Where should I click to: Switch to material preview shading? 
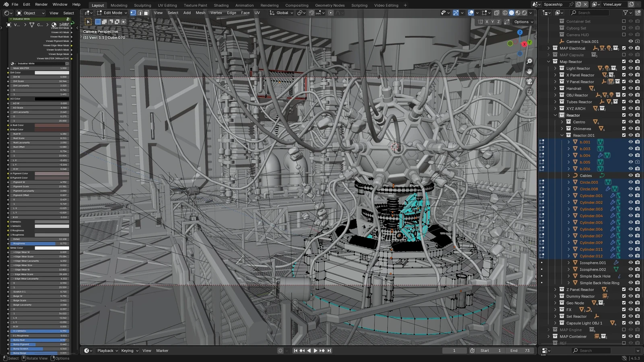518,12
